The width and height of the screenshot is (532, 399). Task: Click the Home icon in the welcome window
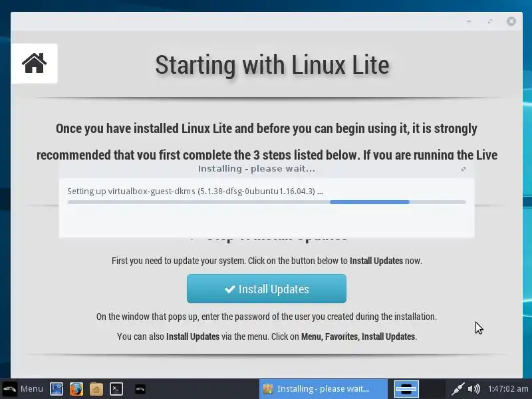click(35, 63)
